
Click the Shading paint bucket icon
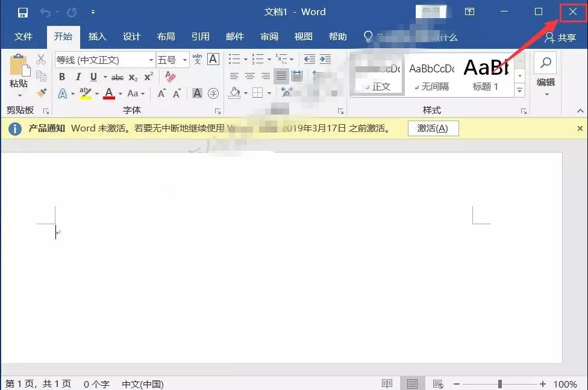click(x=234, y=93)
